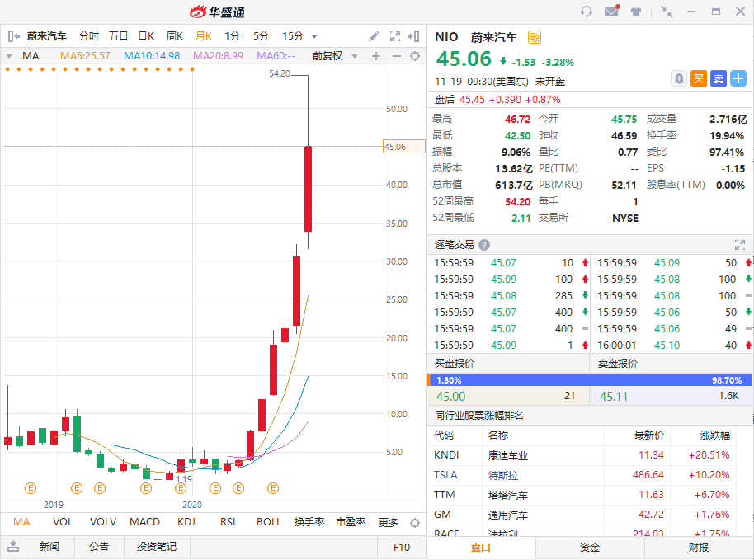Viewport: 754px width, 560px height.
Task: Switch to 5-minute (5分) chart
Action: [x=261, y=36]
